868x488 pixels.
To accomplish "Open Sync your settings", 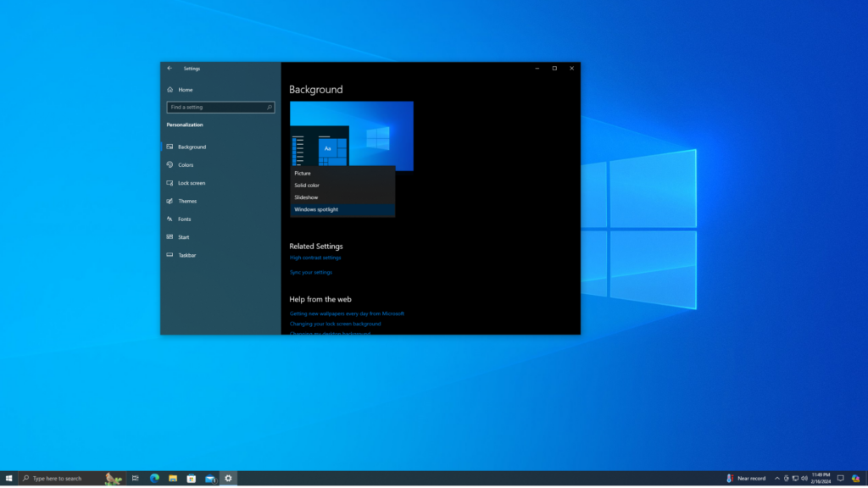I will pos(311,272).
